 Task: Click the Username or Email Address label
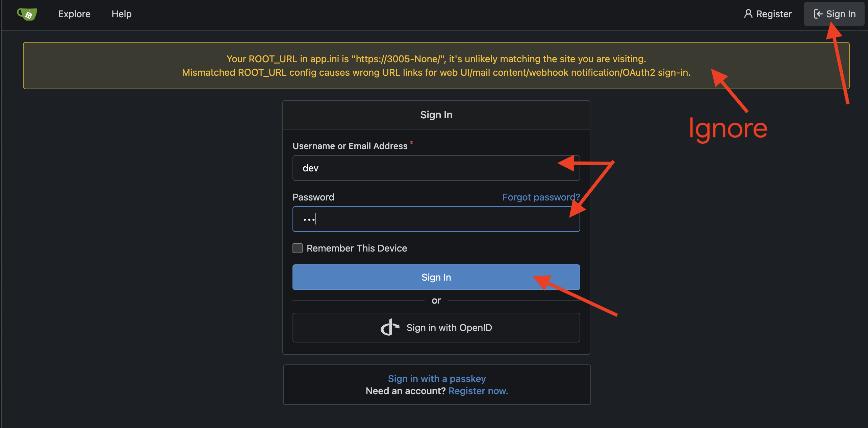[350, 146]
